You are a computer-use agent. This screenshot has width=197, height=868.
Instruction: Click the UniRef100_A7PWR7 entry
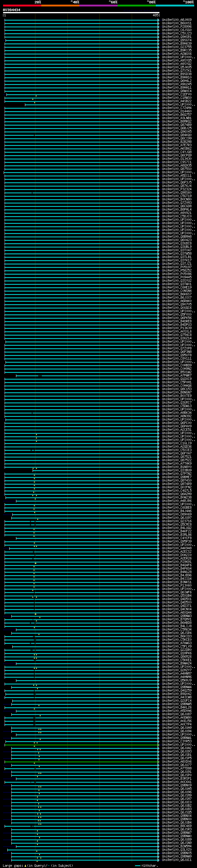click(x=177, y=376)
